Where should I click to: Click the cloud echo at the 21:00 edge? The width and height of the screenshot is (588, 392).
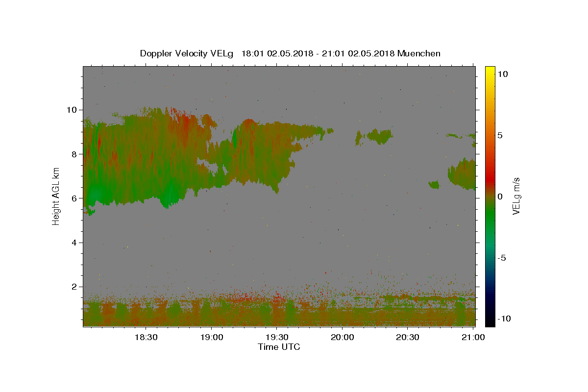[463, 174]
